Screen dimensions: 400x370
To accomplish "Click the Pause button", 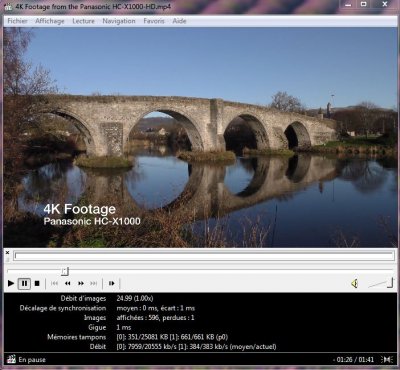I will (x=24, y=284).
